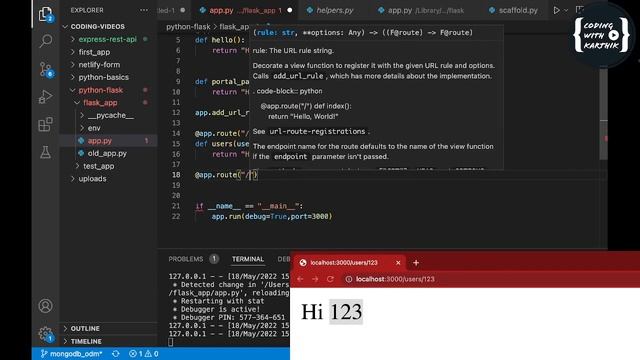Open the TERMINAL panel tab

(x=248, y=259)
